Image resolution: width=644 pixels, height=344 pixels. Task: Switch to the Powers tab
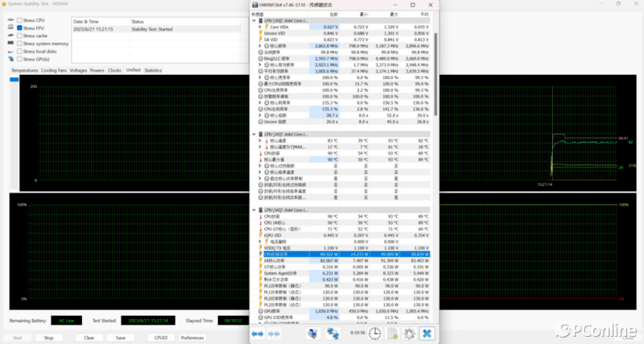tap(97, 70)
